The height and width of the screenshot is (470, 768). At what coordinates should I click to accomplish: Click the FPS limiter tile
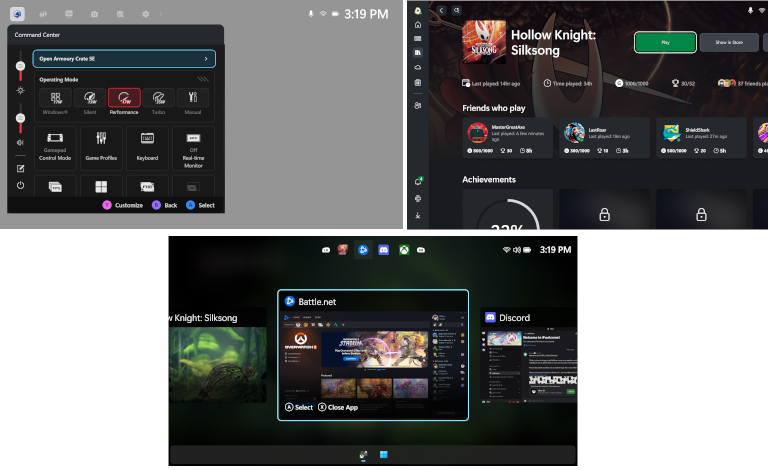coord(55,187)
